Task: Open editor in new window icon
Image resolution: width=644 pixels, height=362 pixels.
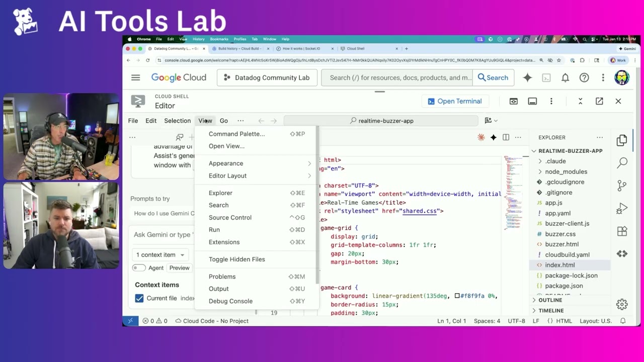Action: tap(599, 101)
